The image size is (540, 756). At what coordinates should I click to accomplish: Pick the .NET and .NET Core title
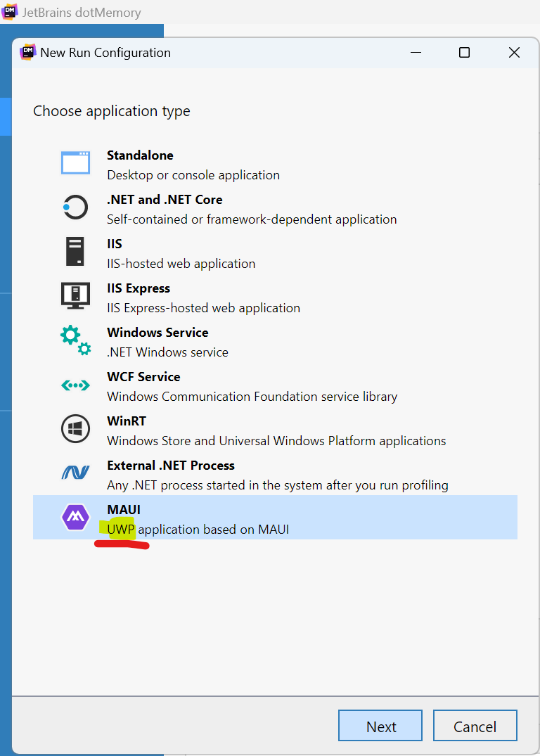click(x=165, y=200)
